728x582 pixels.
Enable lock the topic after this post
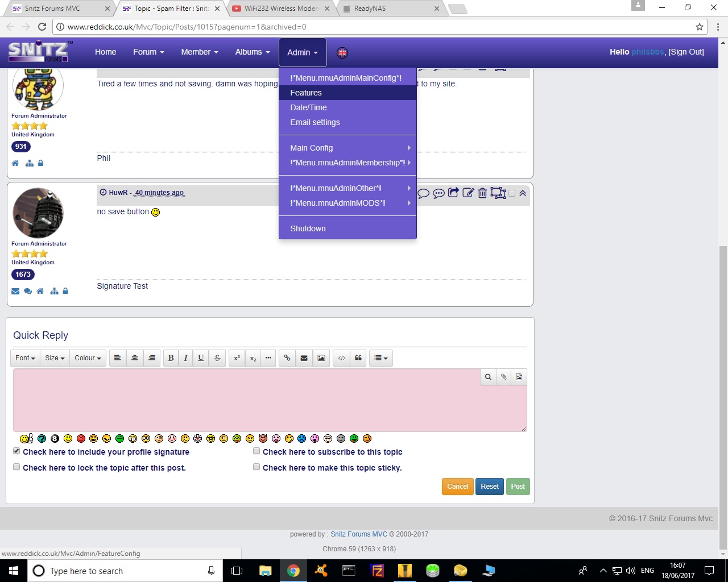(x=16, y=467)
